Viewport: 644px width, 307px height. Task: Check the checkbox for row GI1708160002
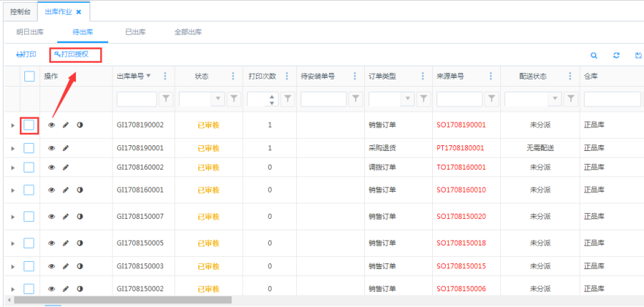pyautogui.click(x=29, y=167)
